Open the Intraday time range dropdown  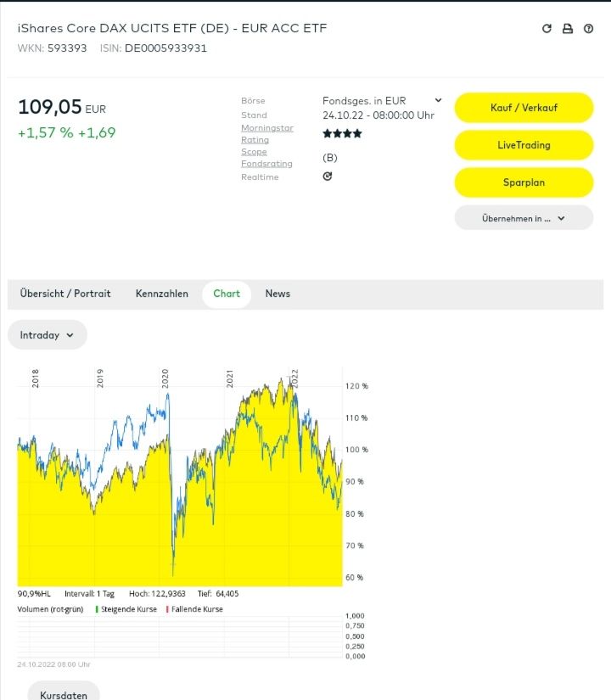[x=48, y=335]
